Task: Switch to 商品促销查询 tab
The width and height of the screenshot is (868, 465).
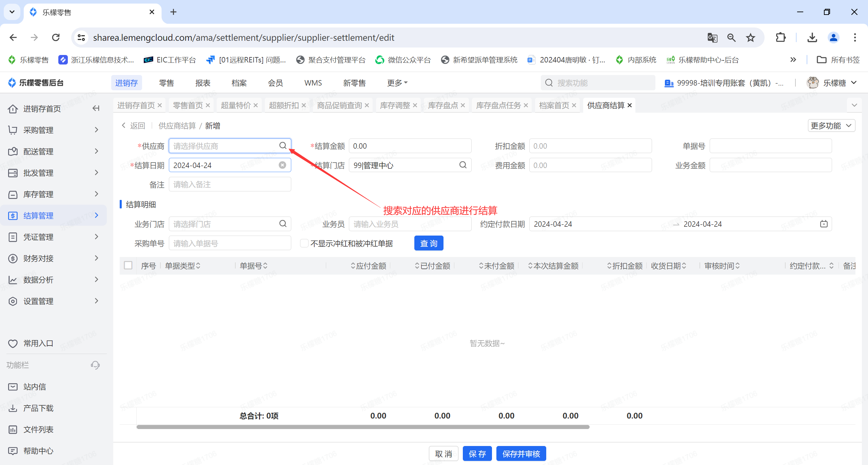Action: 339,105
